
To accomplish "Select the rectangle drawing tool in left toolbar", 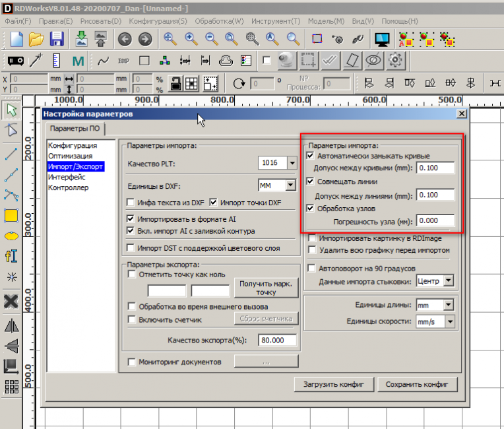I will click(11, 215).
